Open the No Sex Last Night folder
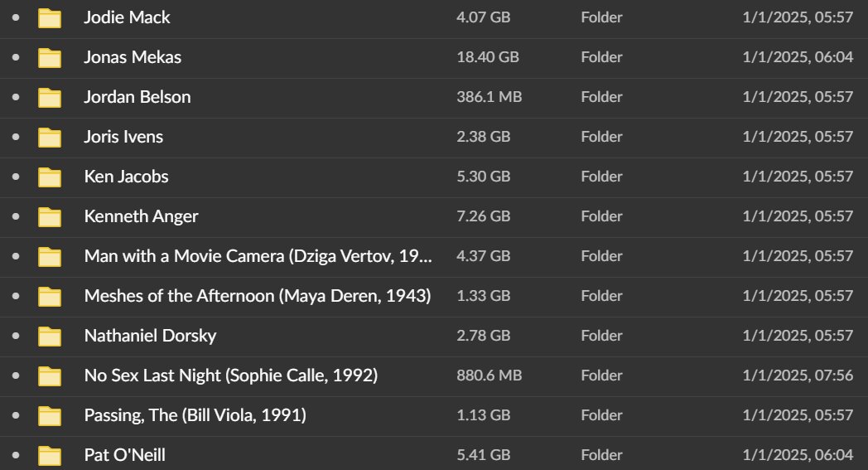 point(230,376)
